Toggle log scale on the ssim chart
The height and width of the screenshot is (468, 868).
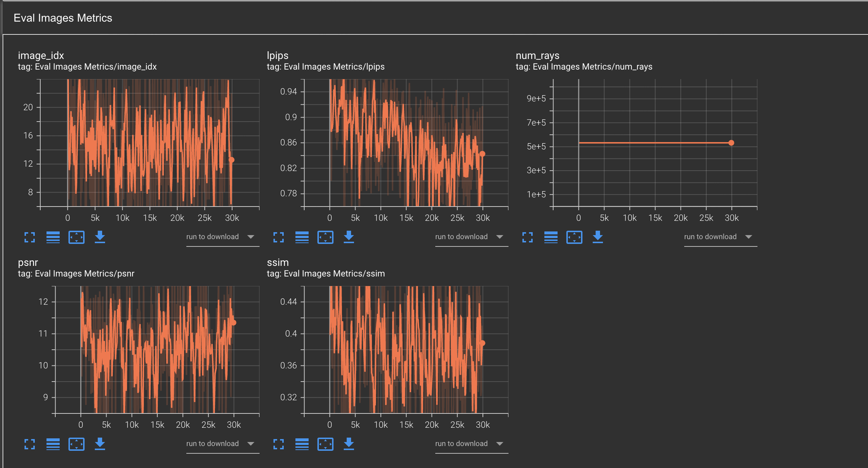pos(302,444)
